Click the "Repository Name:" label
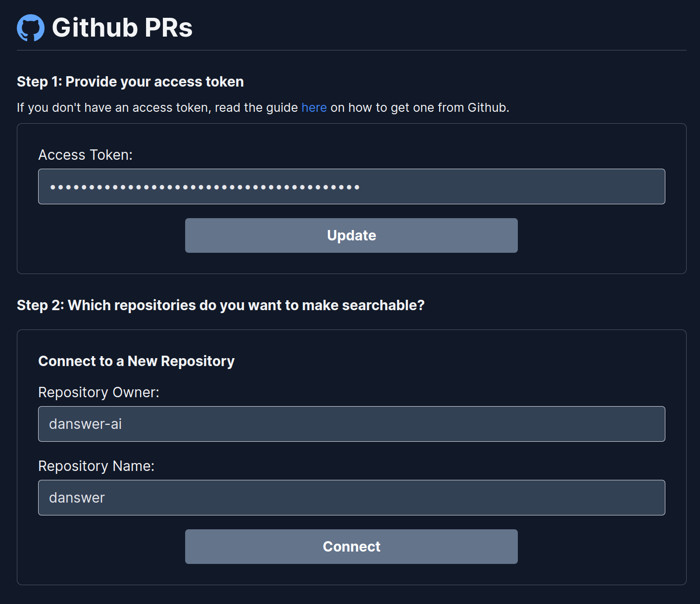The height and width of the screenshot is (604, 700). point(96,465)
